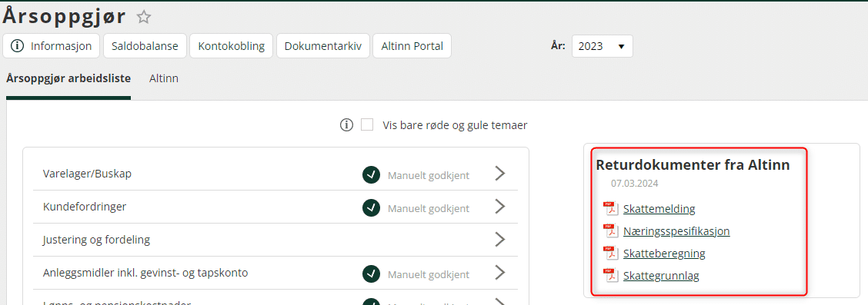
Task: Click the PDF icon beside Næringsspesifikasjon
Action: tap(610, 230)
